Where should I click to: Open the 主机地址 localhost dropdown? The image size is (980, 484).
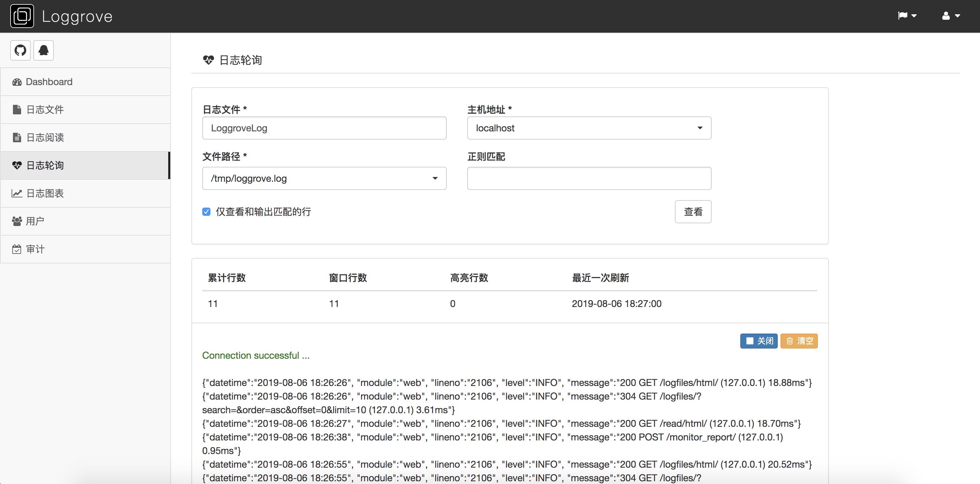589,128
